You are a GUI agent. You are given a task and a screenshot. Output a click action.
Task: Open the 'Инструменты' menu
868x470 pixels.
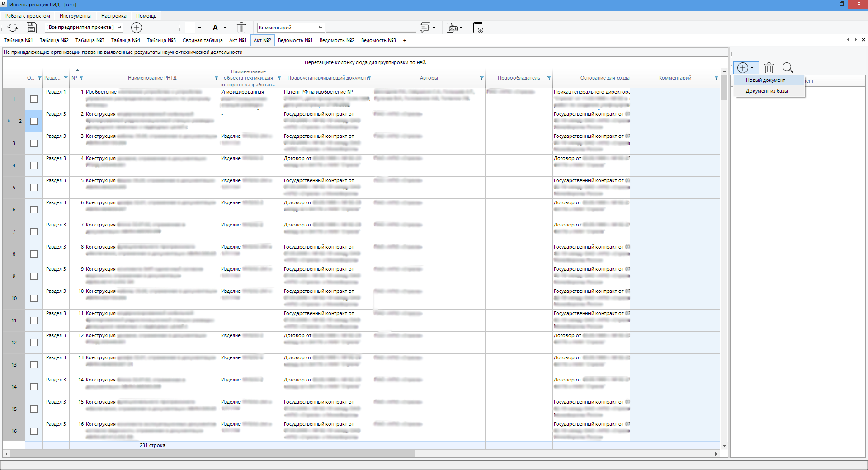[75, 16]
